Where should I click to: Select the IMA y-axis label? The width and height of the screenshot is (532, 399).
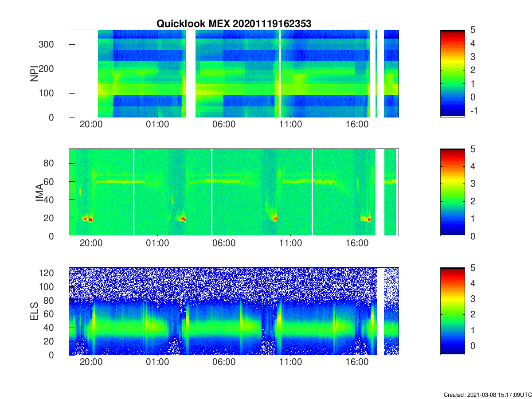pos(39,193)
